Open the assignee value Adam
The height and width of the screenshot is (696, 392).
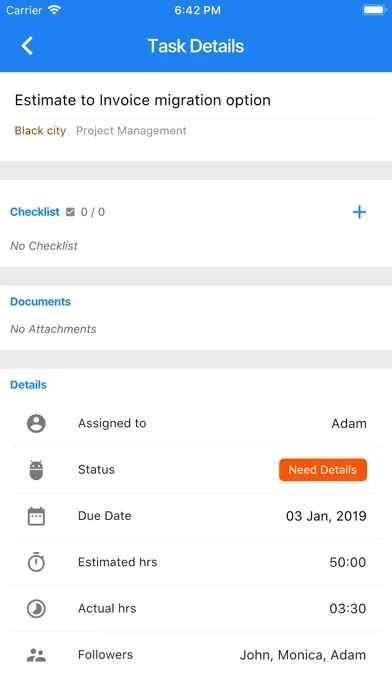click(349, 423)
